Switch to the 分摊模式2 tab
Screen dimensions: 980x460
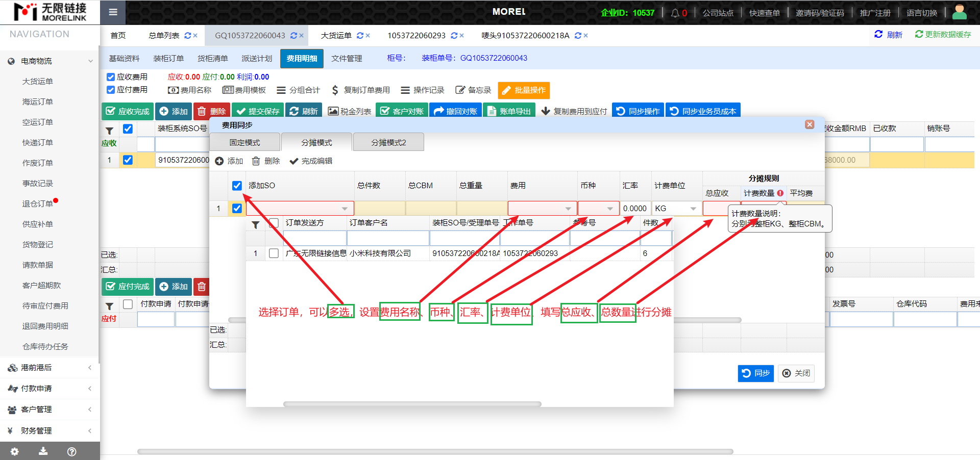click(x=388, y=142)
